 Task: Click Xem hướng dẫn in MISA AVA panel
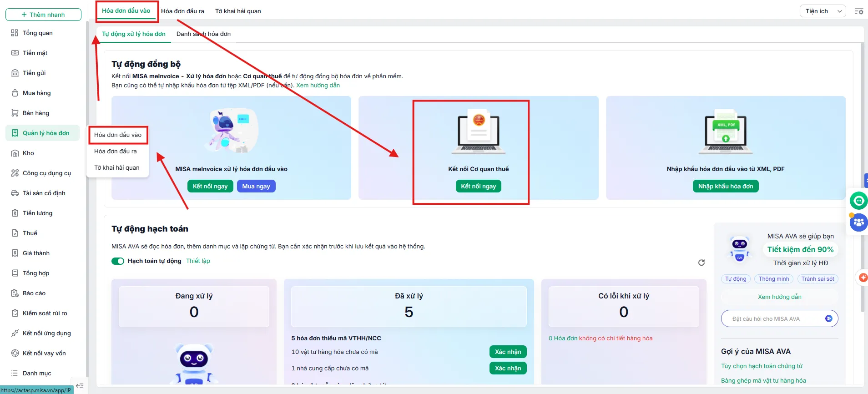click(780, 297)
